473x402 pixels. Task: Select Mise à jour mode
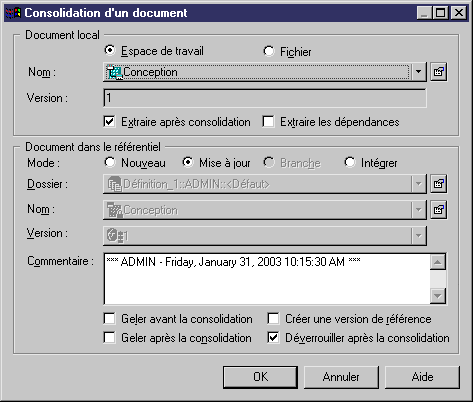tap(188, 163)
